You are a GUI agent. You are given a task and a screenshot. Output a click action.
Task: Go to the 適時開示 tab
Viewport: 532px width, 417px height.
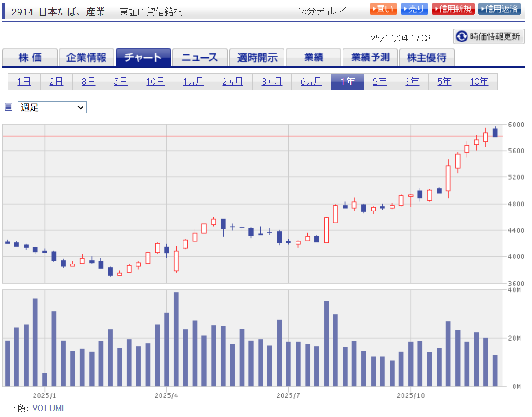point(257,57)
